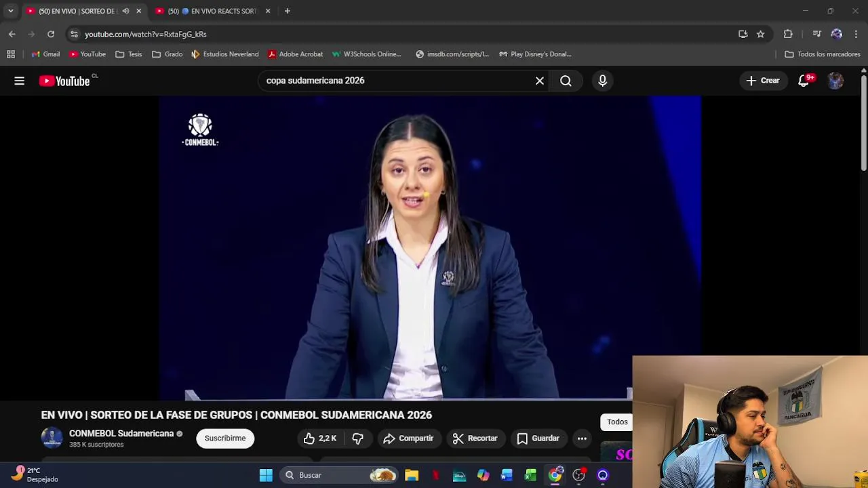Open the imsdb.com/scripts bookmark
Screen dimensions: 868x488
[x=452, y=54]
